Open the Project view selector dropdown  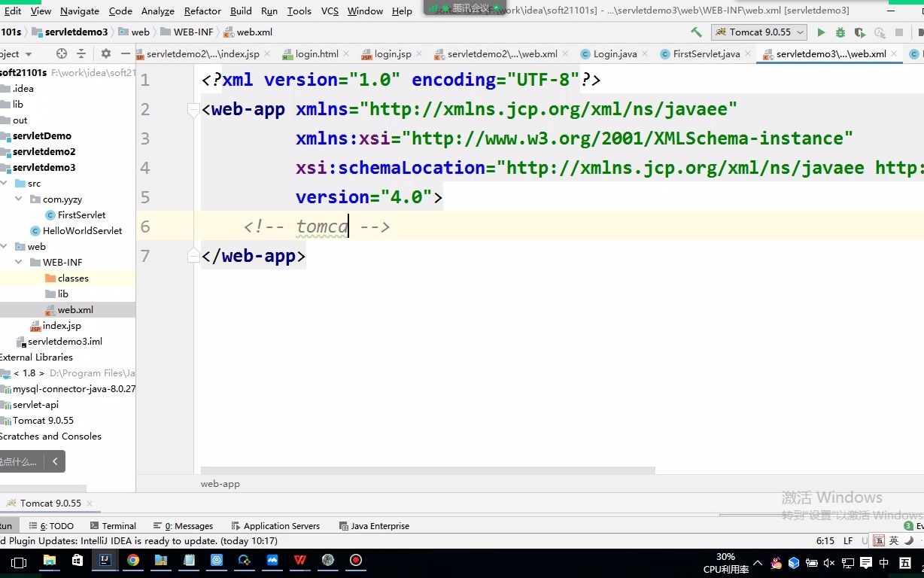click(17, 53)
